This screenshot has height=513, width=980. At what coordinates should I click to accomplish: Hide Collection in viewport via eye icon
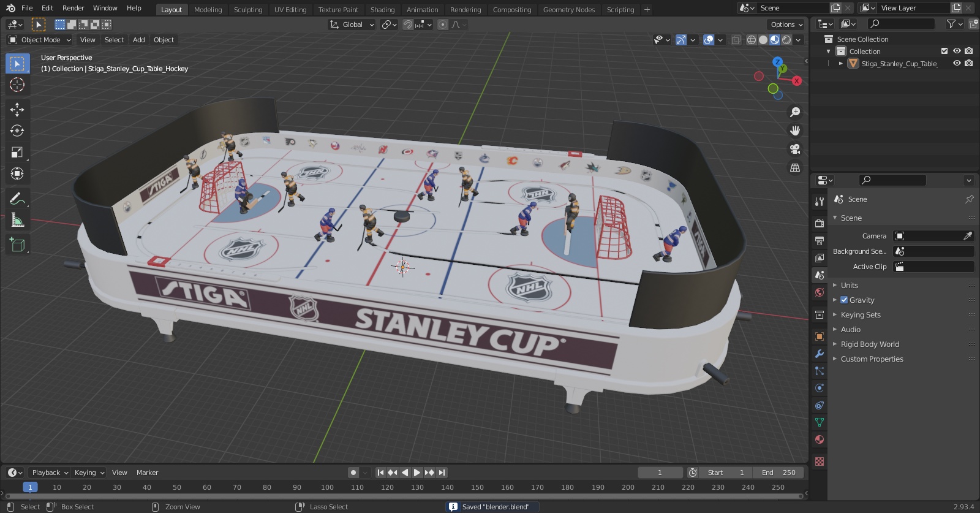(957, 51)
